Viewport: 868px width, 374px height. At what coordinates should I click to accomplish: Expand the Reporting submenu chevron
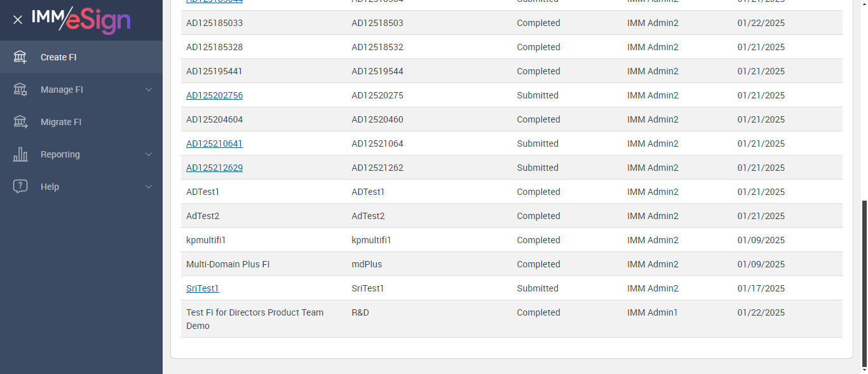click(x=149, y=154)
